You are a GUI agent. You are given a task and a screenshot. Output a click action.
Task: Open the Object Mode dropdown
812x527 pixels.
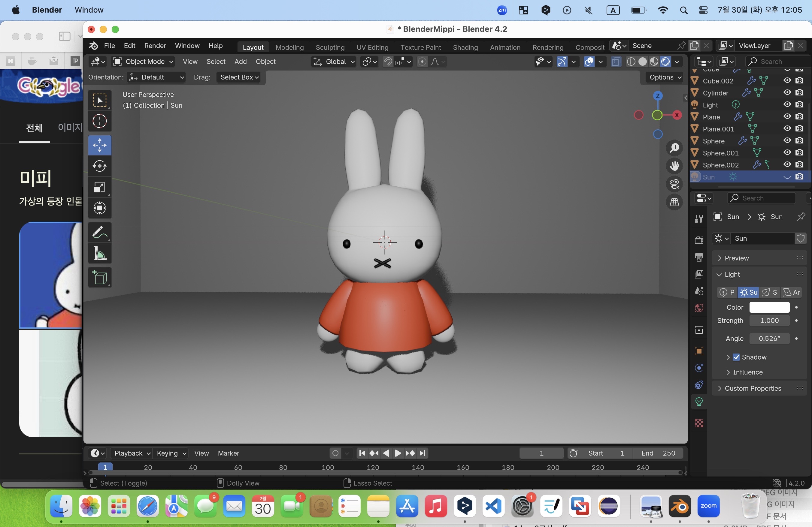click(x=143, y=62)
